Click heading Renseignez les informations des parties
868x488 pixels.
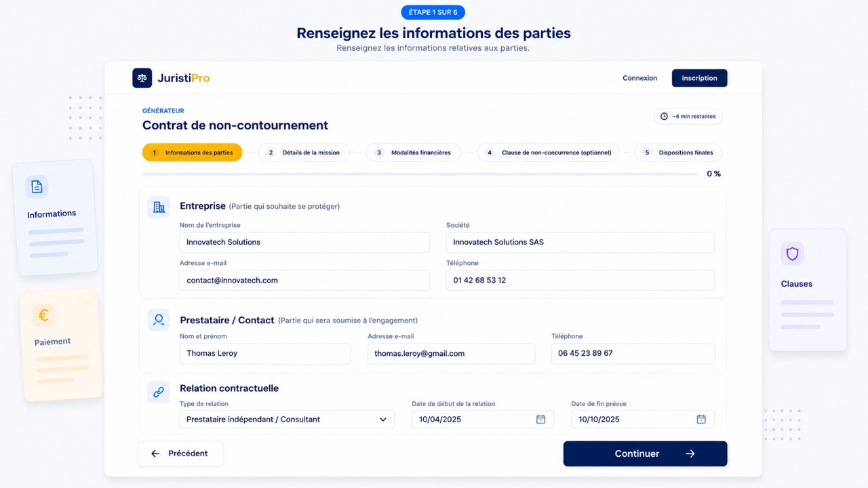434,33
